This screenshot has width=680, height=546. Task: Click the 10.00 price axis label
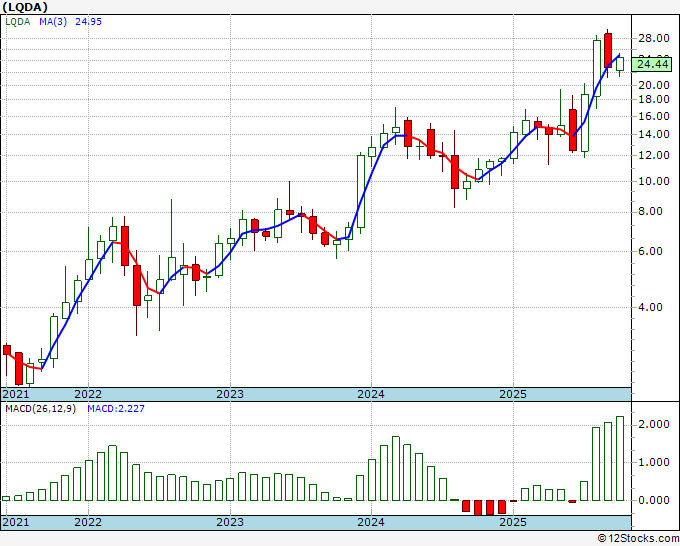[x=654, y=181]
